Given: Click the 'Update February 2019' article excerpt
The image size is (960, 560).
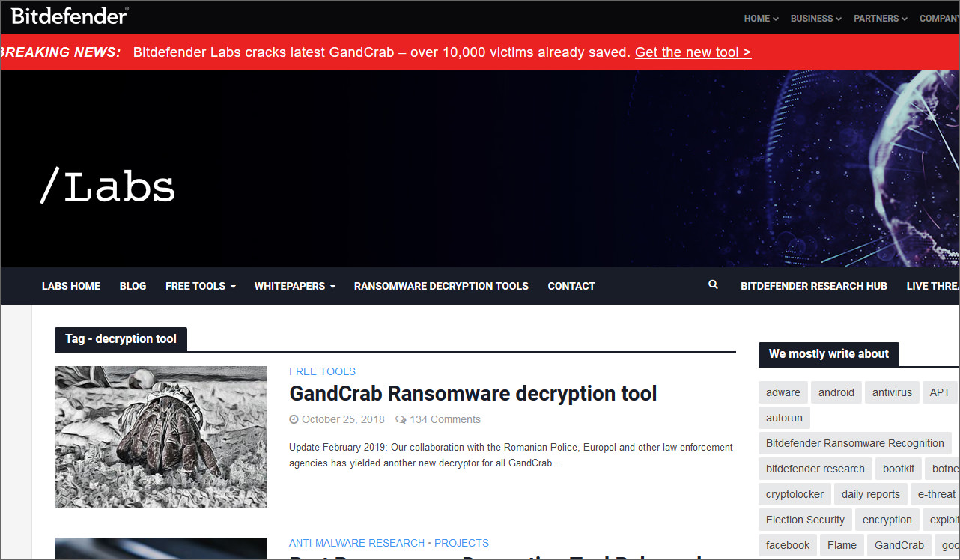Looking at the screenshot, I should tap(511, 455).
